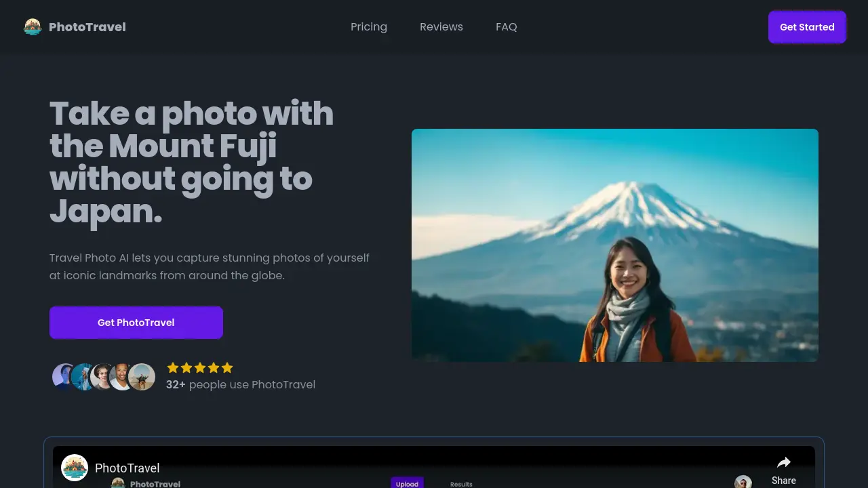
Task: Click the last yellow rating star
Action: coord(227,367)
